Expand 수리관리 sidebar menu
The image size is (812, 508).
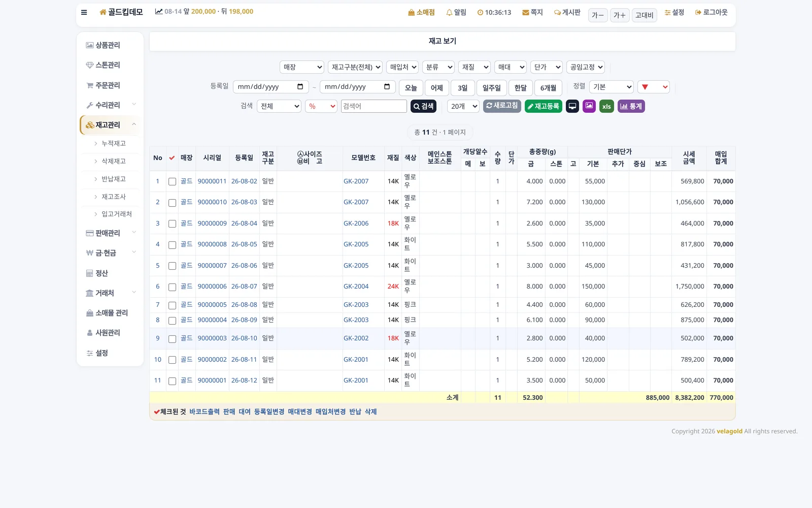pos(110,105)
